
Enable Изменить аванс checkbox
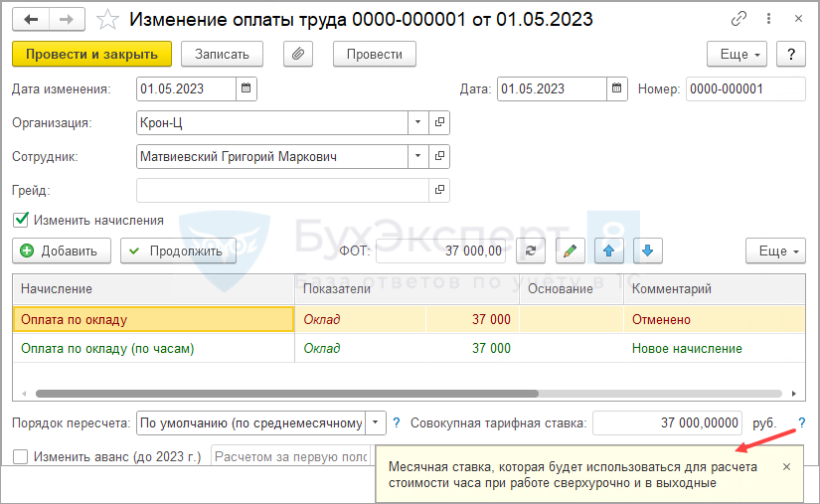(21, 456)
